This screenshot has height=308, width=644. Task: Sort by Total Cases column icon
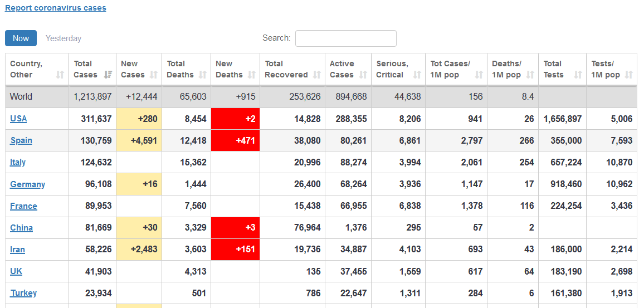pos(108,75)
